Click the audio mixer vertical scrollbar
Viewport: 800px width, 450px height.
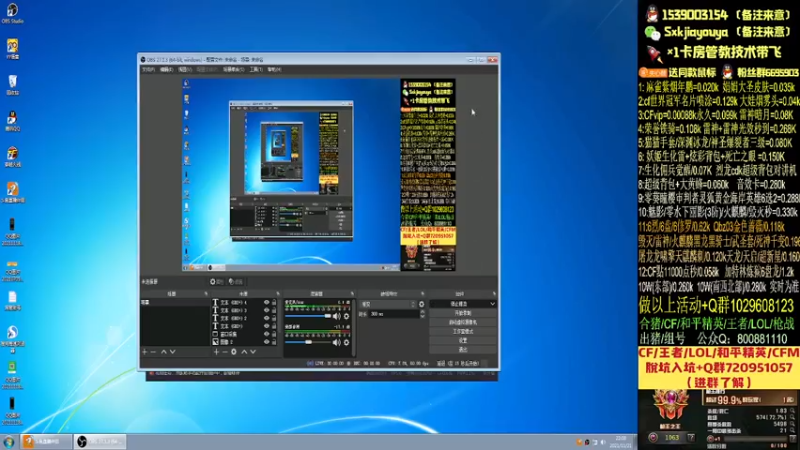coord(354,327)
